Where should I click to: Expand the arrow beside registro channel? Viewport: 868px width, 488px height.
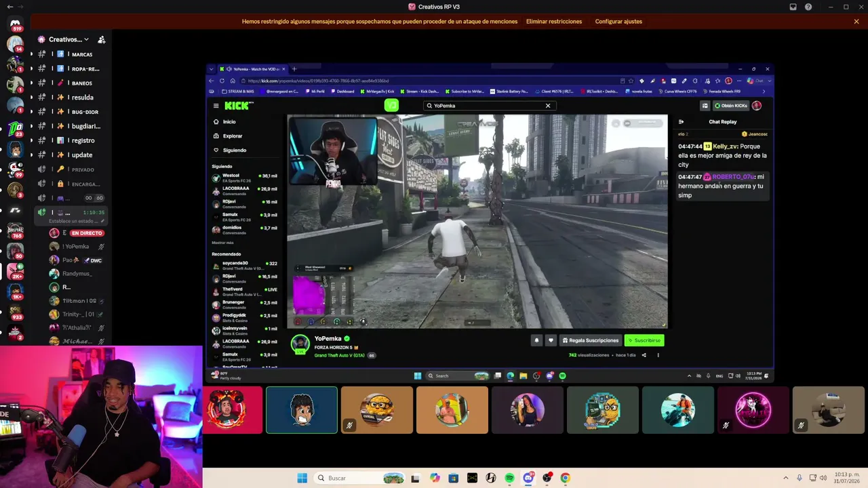31,140
